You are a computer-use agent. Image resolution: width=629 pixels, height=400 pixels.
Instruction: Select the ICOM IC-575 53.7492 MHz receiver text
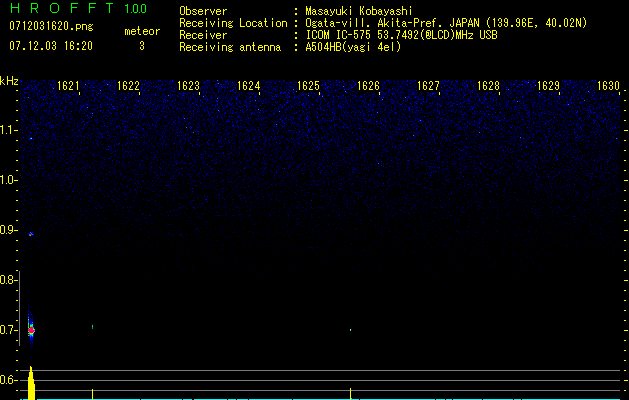401,35
